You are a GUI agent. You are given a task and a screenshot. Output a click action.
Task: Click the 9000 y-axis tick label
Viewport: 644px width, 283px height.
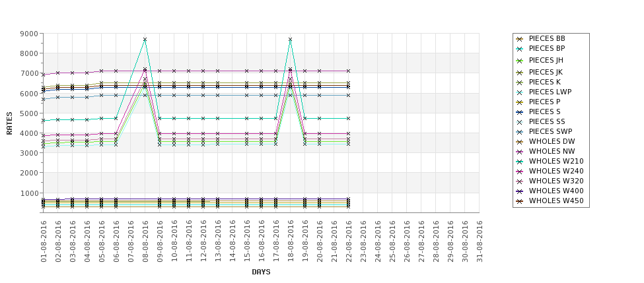tap(29, 34)
